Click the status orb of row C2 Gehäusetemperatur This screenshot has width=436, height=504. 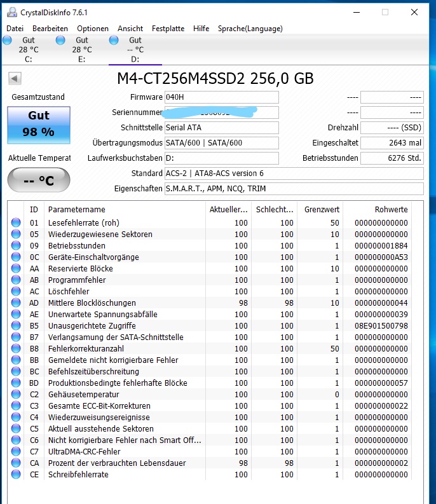coord(16,394)
